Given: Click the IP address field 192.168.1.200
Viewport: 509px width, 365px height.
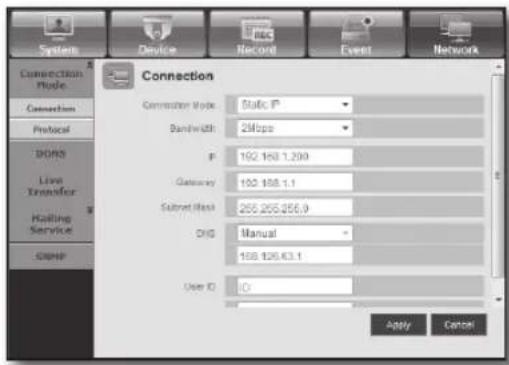Looking at the screenshot, I should point(295,156).
